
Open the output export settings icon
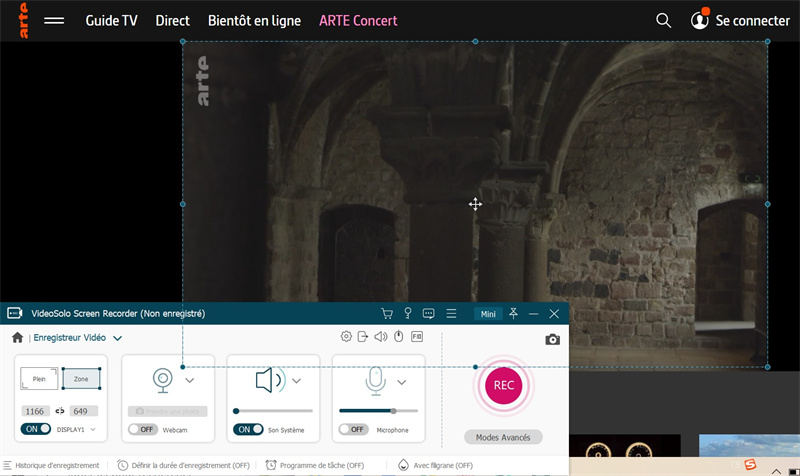[363, 337]
